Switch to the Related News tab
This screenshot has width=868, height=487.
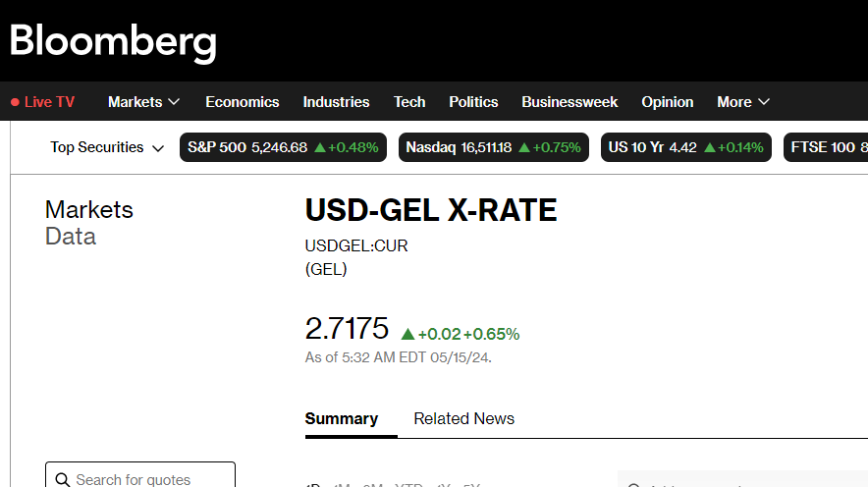pos(463,418)
